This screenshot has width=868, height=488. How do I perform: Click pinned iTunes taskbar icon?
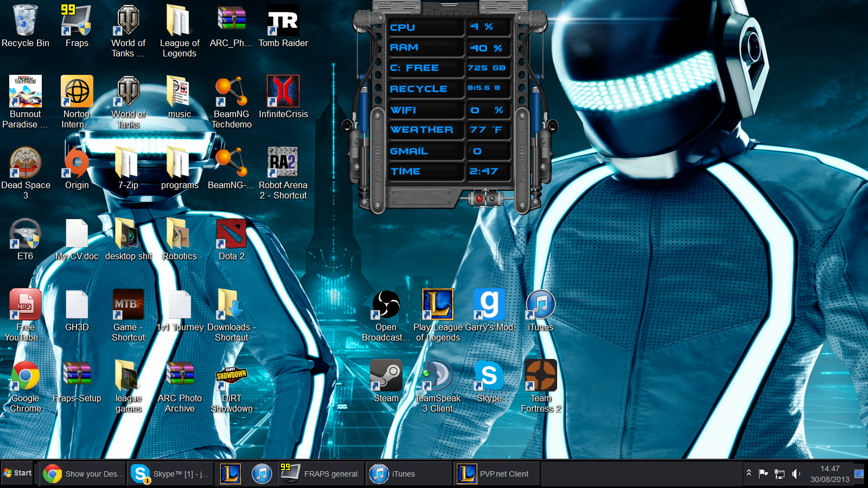pyautogui.click(x=261, y=474)
